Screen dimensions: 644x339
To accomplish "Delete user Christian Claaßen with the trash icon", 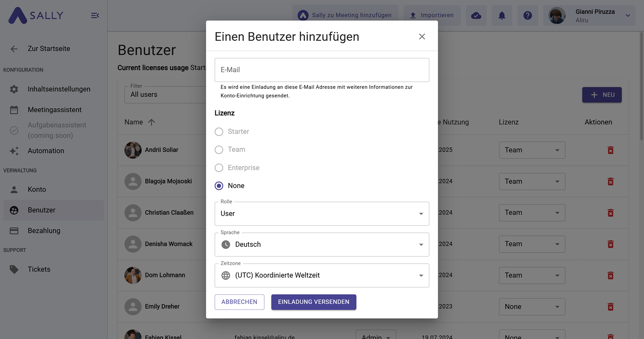I will (610, 213).
